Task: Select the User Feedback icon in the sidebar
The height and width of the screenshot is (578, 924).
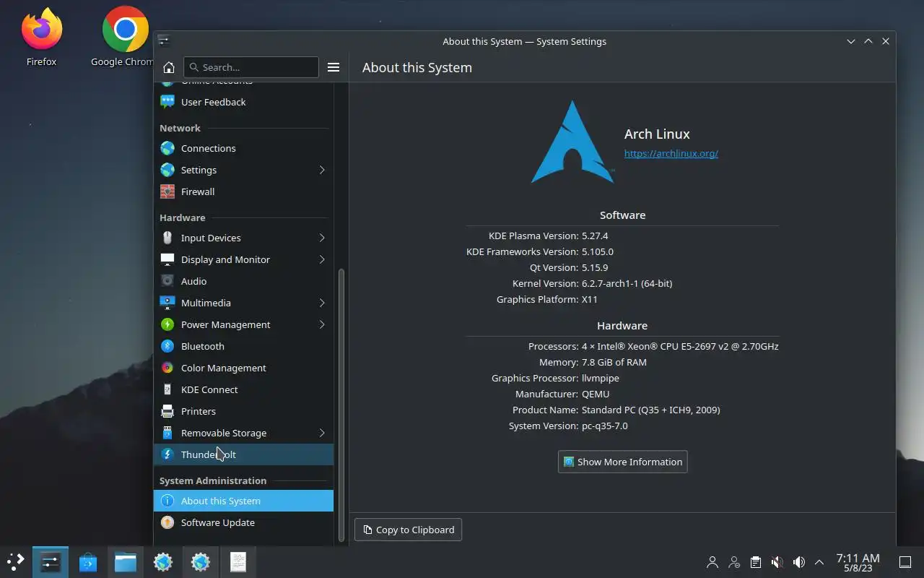Action: pos(167,102)
